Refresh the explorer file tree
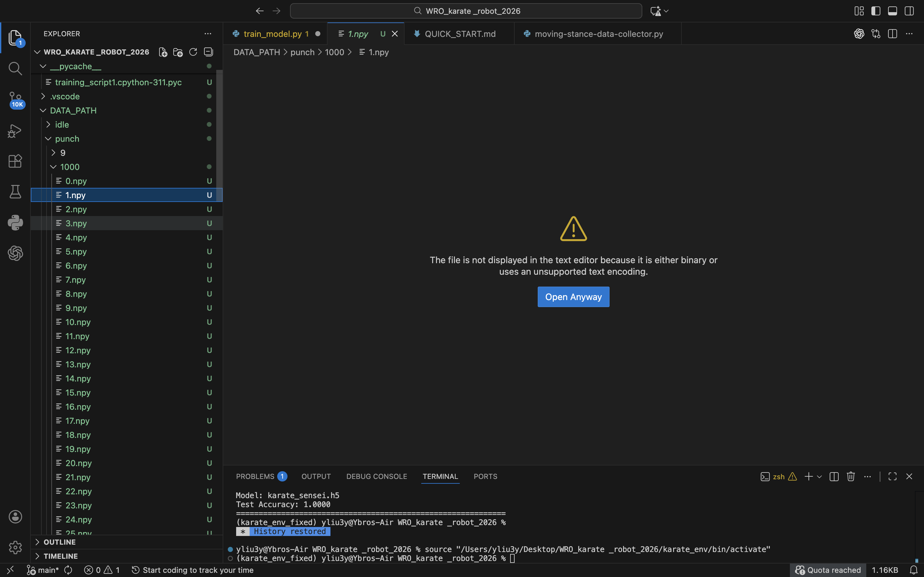 [x=193, y=52]
